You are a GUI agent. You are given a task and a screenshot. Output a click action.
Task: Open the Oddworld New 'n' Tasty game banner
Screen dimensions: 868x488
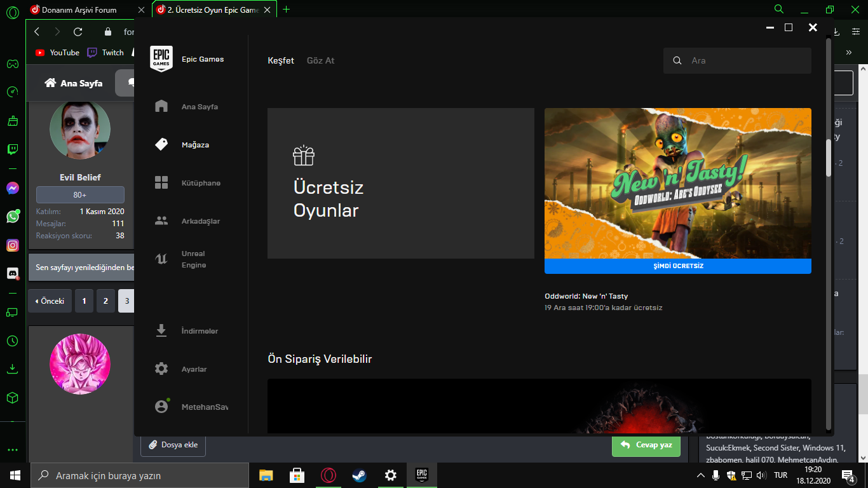[x=678, y=183]
